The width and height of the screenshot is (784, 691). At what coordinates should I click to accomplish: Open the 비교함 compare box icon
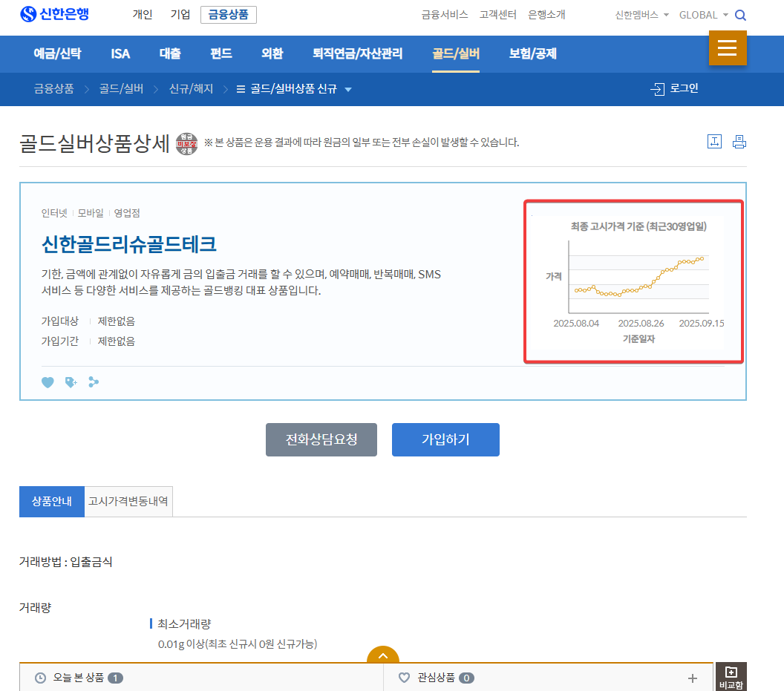tap(731, 677)
